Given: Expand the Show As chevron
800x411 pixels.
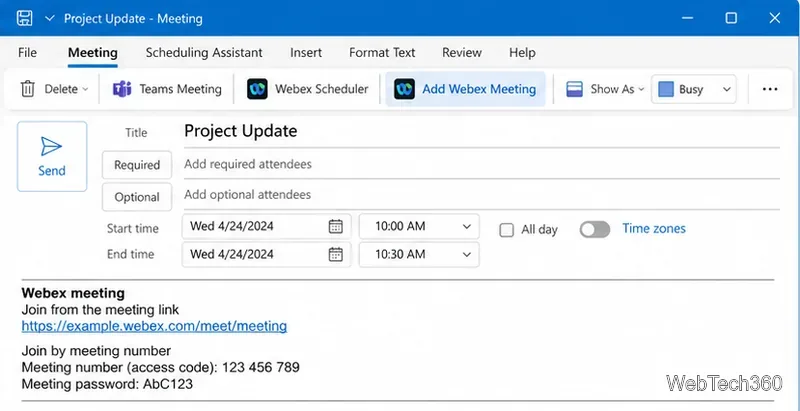Looking at the screenshot, I should [x=641, y=89].
